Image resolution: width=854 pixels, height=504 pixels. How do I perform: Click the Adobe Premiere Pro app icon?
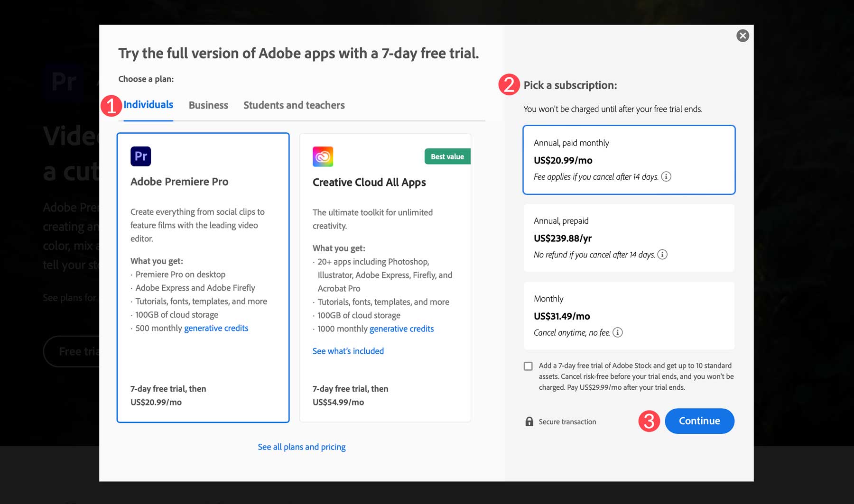click(140, 156)
